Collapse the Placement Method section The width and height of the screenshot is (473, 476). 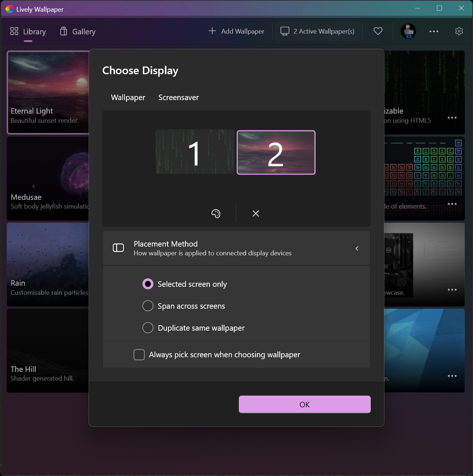357,248
